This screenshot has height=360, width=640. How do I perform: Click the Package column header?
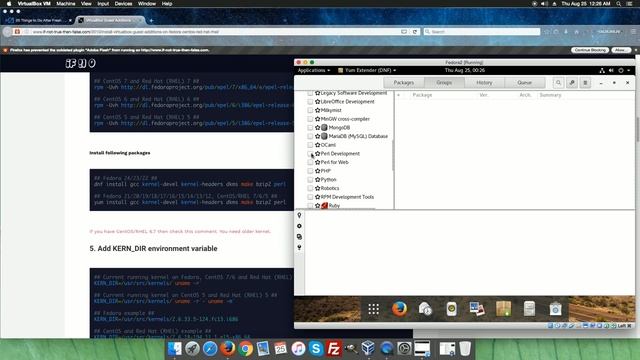tap(422, 95)
